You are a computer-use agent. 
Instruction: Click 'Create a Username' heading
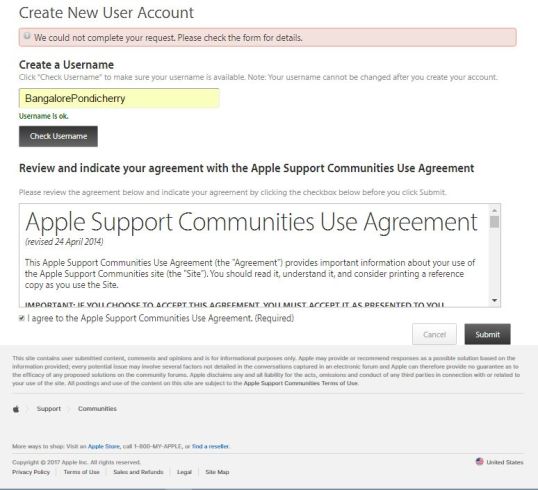coord(67,65)
